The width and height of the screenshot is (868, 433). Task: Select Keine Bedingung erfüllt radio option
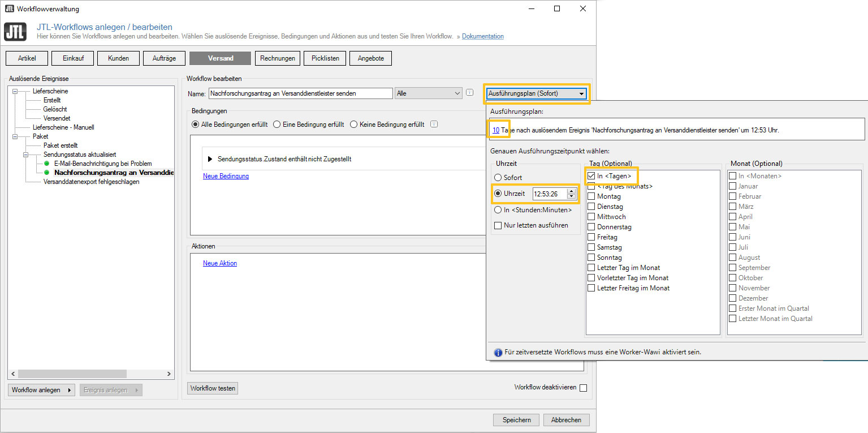click(354, 125)
